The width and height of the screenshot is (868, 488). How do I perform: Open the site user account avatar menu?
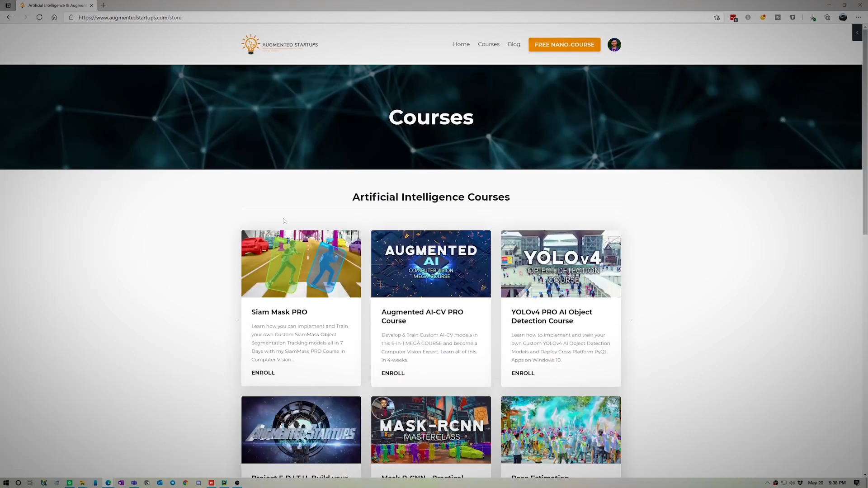pos(614,44)
